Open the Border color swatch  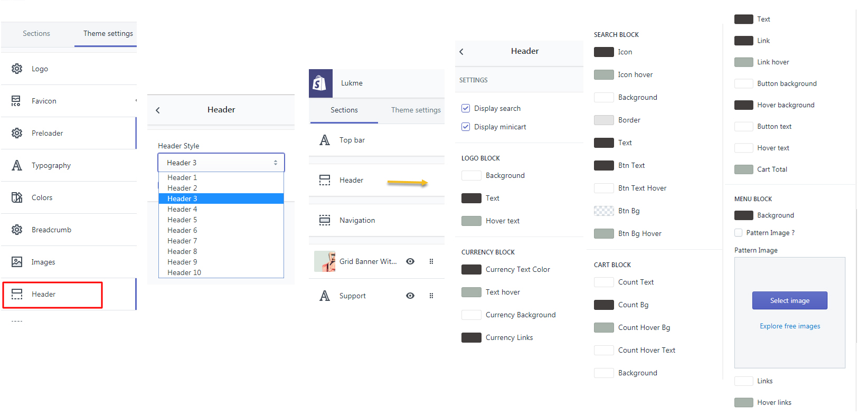[604, 120]
